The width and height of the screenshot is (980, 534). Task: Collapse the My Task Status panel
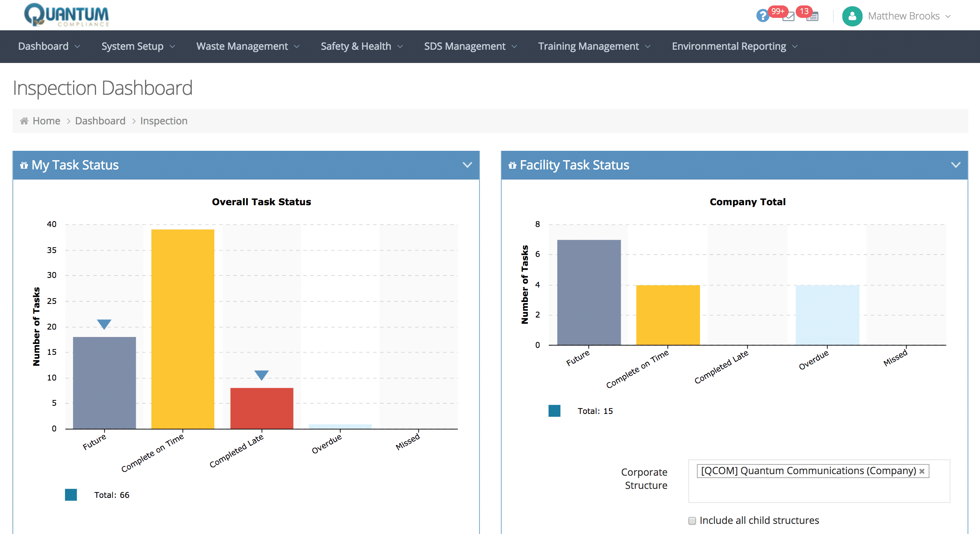tap(467, 165)
